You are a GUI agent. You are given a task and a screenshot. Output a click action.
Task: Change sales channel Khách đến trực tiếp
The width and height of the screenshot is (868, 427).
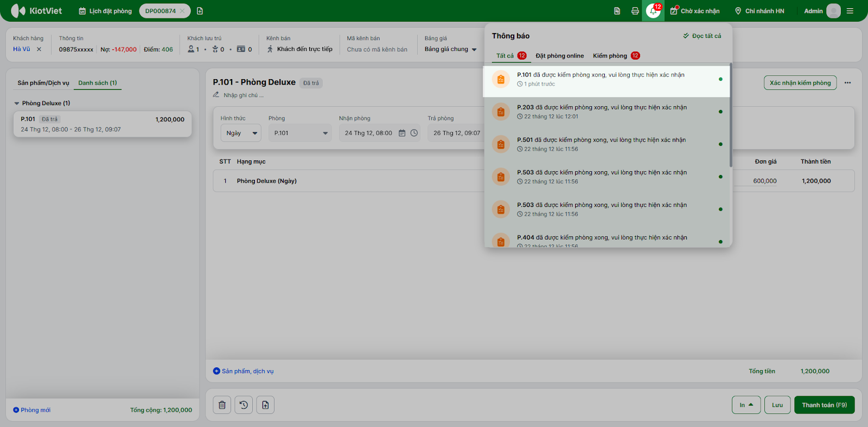click(304, 49)
